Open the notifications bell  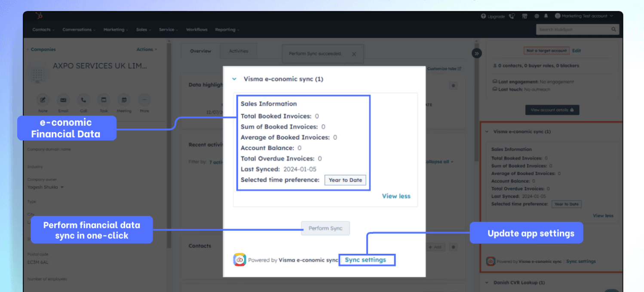(546, 16)
